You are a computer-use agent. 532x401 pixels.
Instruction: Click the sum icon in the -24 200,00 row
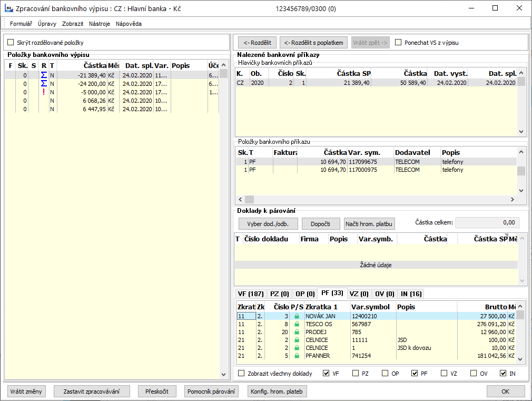(44, 84)
